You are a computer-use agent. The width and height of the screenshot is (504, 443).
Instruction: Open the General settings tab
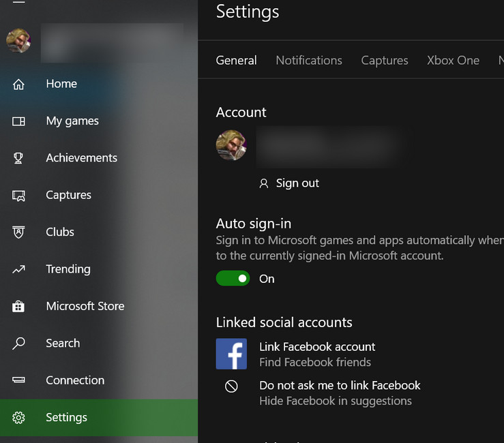tap(236, 61)
